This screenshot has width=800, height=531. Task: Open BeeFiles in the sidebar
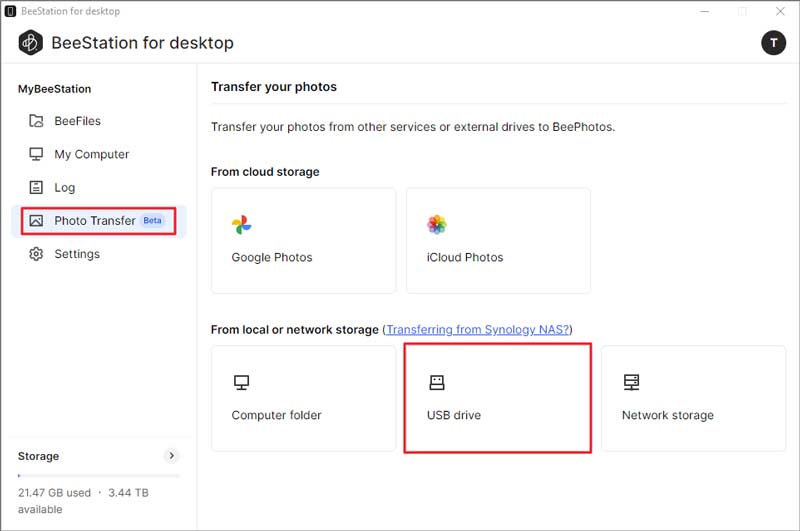click(98, 121)
